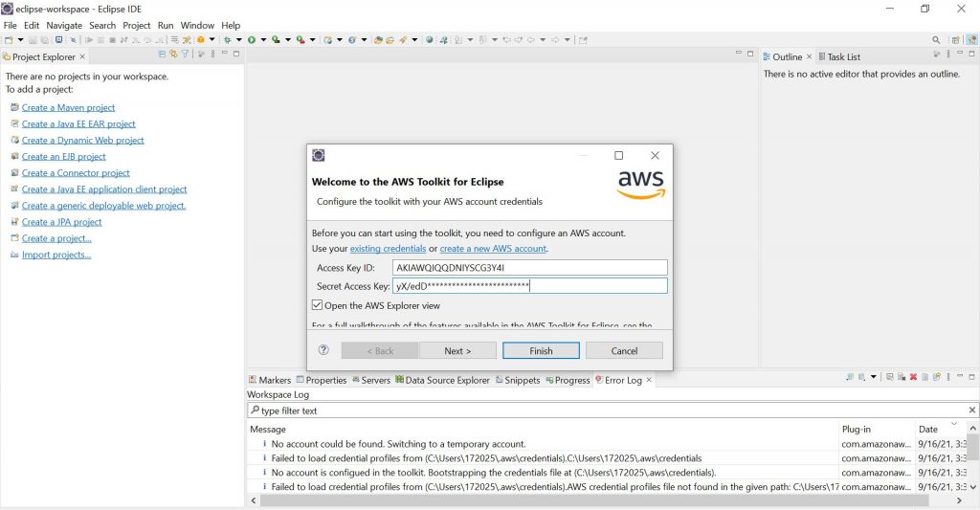
Task: Switch to the Markers tab
Action: point(270,379)
